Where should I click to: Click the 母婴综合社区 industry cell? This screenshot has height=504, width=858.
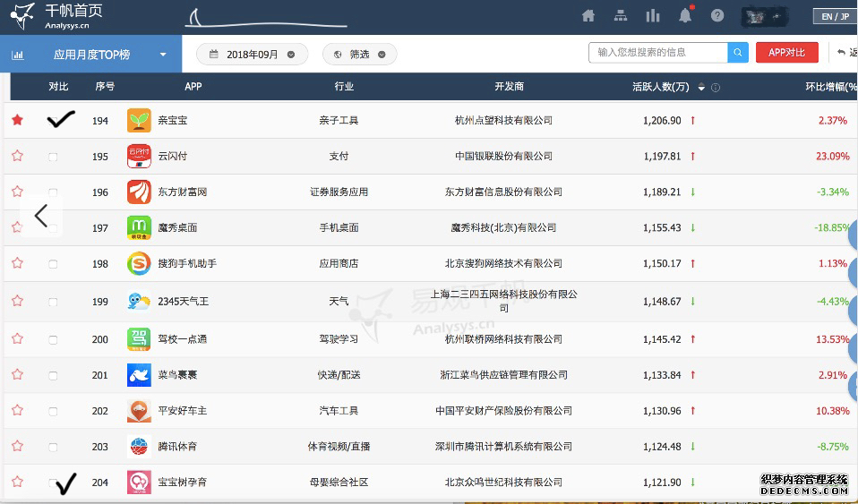pyautogui.click(x=339, y=483)
